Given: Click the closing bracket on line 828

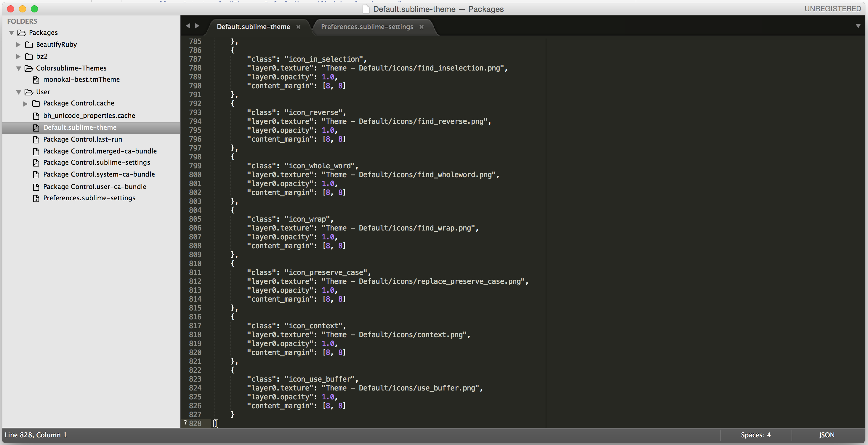Looking at the screenshot, I should 216,423.
